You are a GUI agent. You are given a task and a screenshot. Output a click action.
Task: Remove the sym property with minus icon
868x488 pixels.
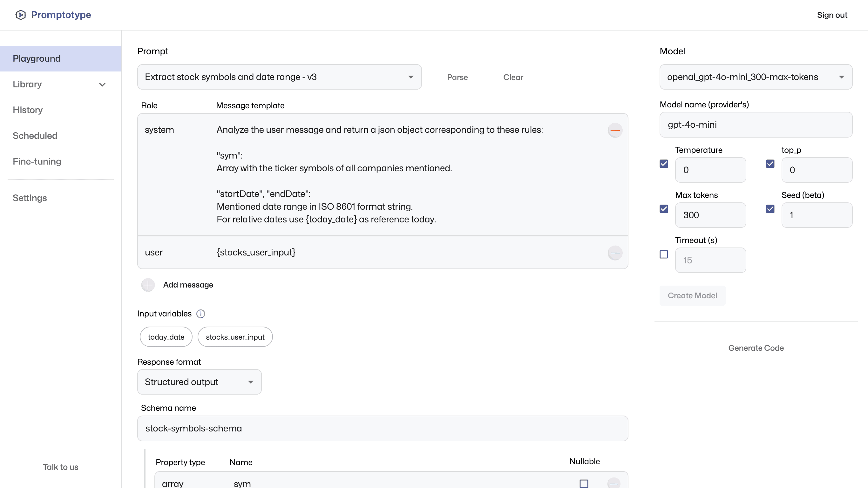coord(614,484)
